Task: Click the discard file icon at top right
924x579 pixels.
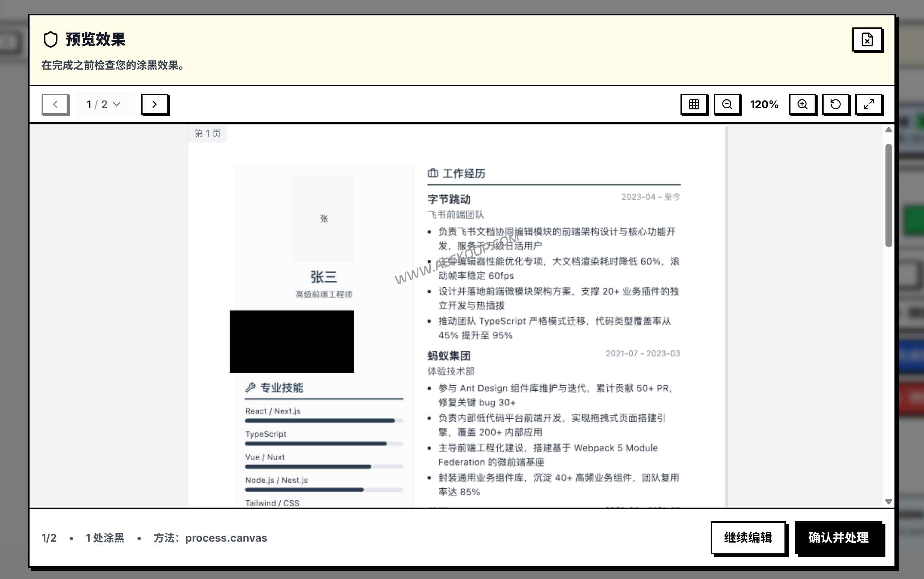Action: [x=867, y=39]
